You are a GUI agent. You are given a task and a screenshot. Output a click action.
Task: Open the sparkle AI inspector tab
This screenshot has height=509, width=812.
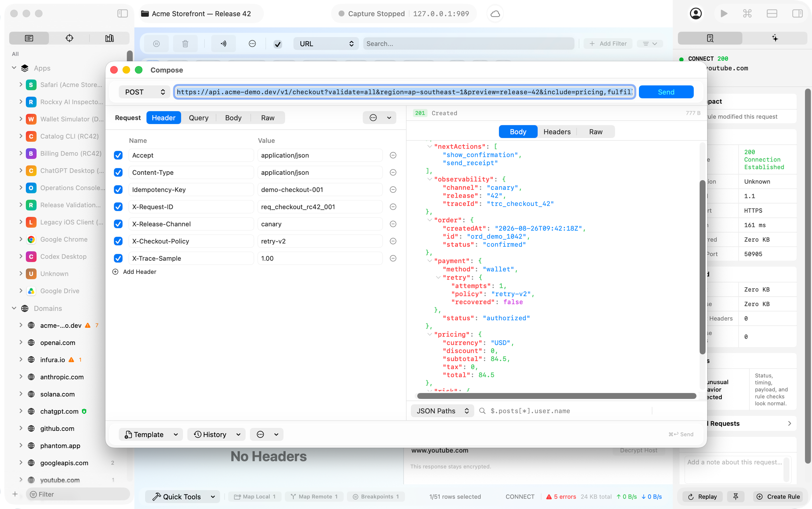[775, 38]
